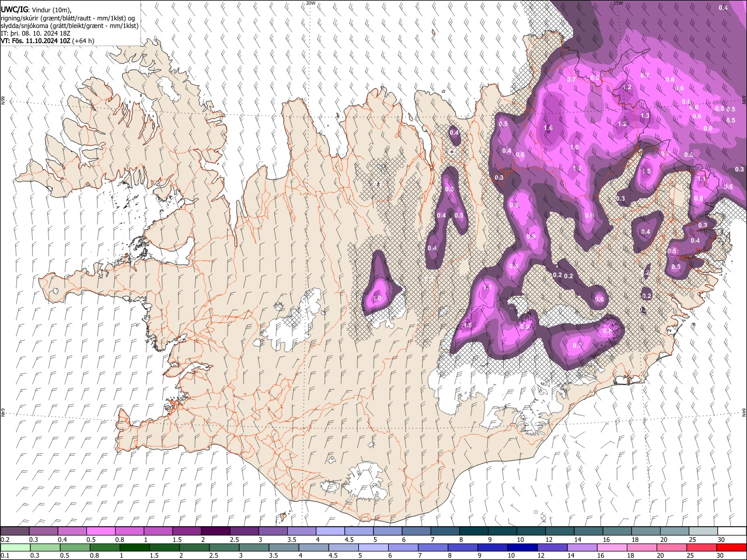Screen dimensions: 747x560
Task: Click the 'rigning/skúrir' legend description line
Action: 68,17
